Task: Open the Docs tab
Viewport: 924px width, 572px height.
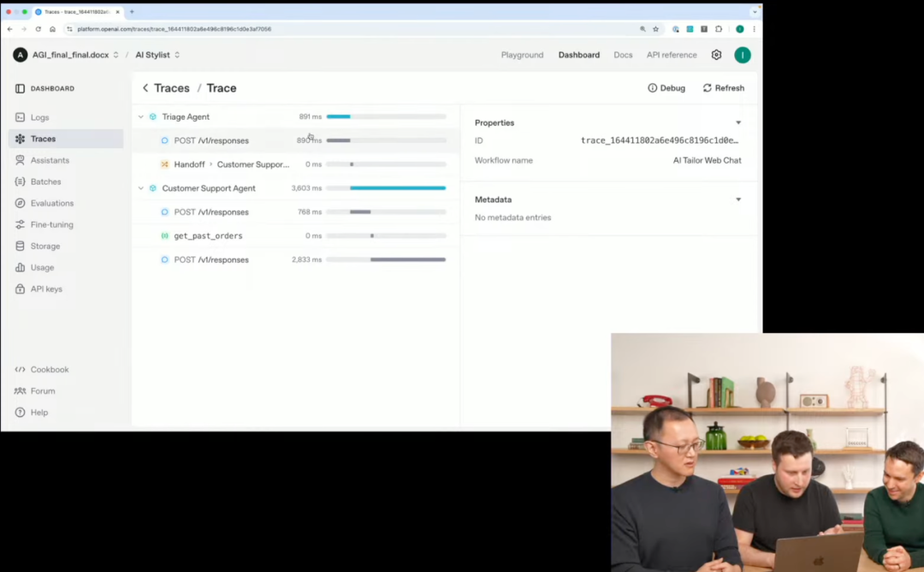Action: [x=623, y=55]
